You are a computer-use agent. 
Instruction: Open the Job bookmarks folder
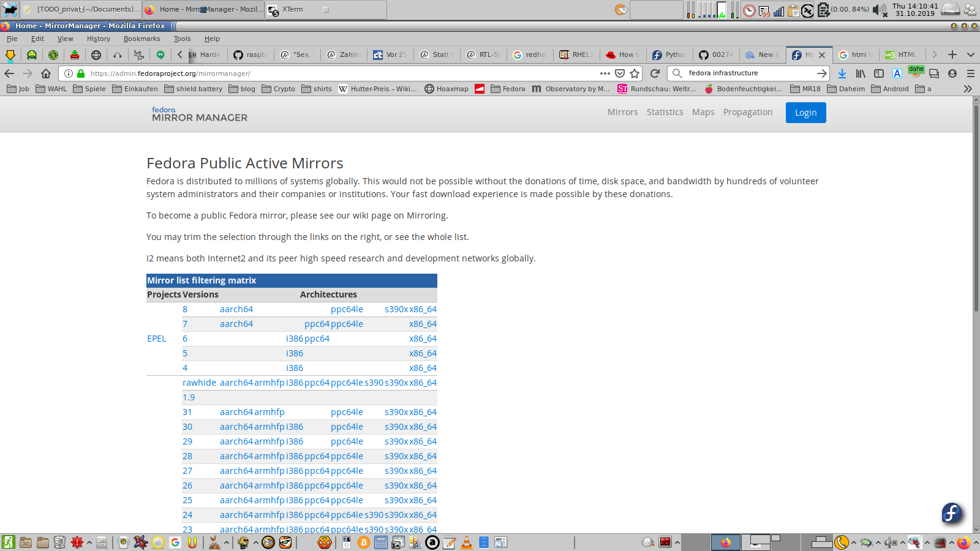click(18, 89)
